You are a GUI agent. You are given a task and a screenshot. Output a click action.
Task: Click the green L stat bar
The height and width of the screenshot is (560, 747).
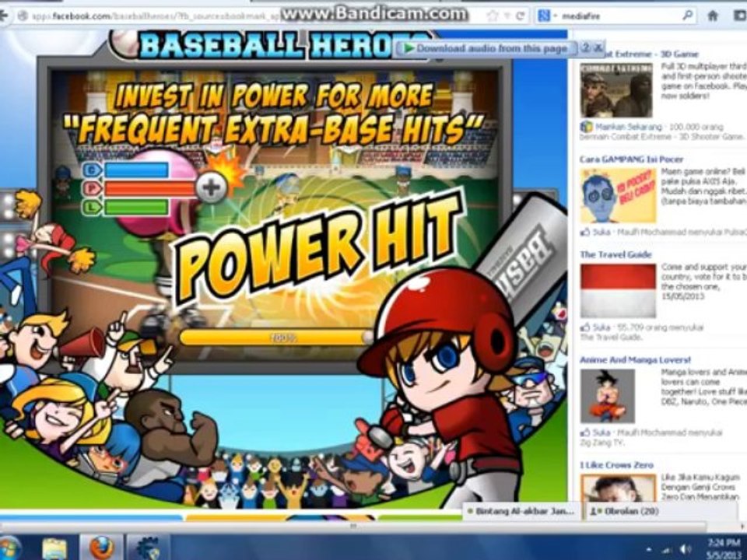coord(136,207)
